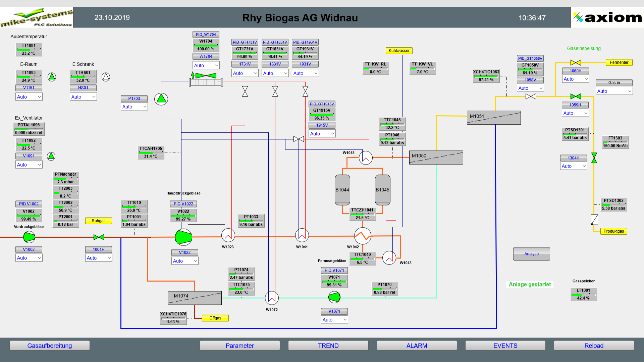Click the W1042 heat exchanger symbol
Image resolution: width=644 pixels, height=362 pixels.
point(363,236)
